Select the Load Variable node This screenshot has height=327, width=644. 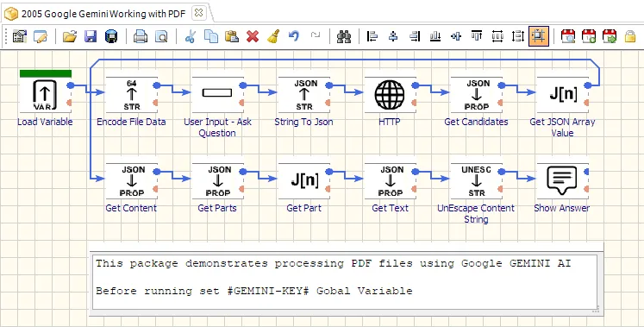coord(45,95)
